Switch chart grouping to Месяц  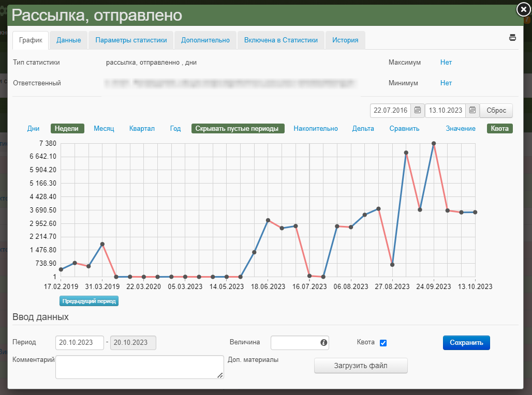pyautogui.click(x=104, y=129)
